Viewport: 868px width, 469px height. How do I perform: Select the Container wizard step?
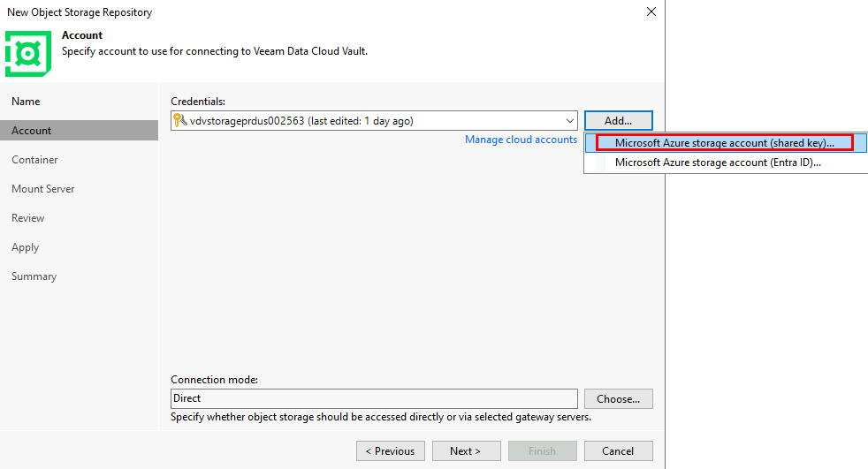coord(34,160)
